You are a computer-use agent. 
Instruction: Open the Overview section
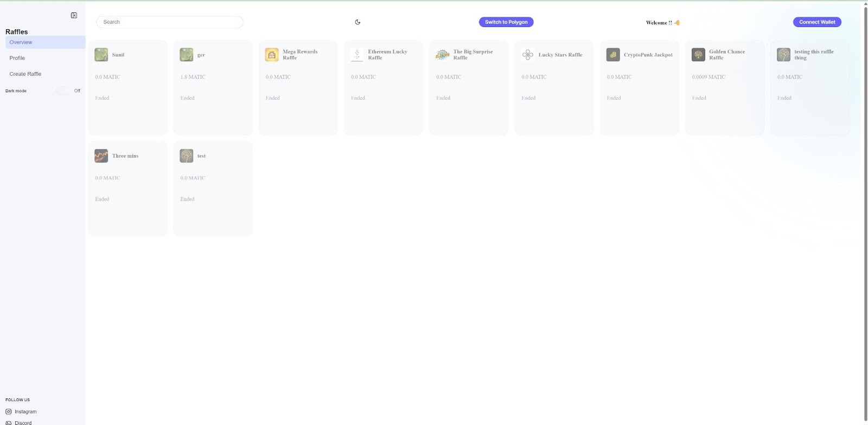(45, 42)
